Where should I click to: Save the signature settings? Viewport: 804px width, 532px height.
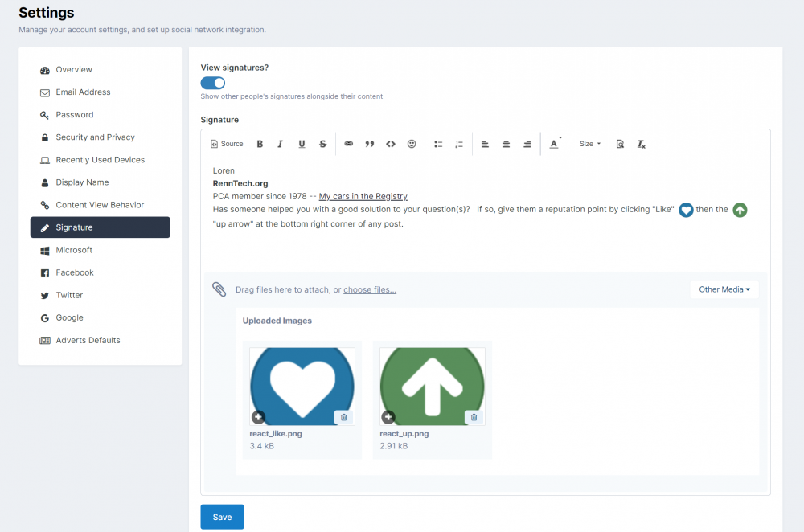pyautogui.click(x=222, y=517)
